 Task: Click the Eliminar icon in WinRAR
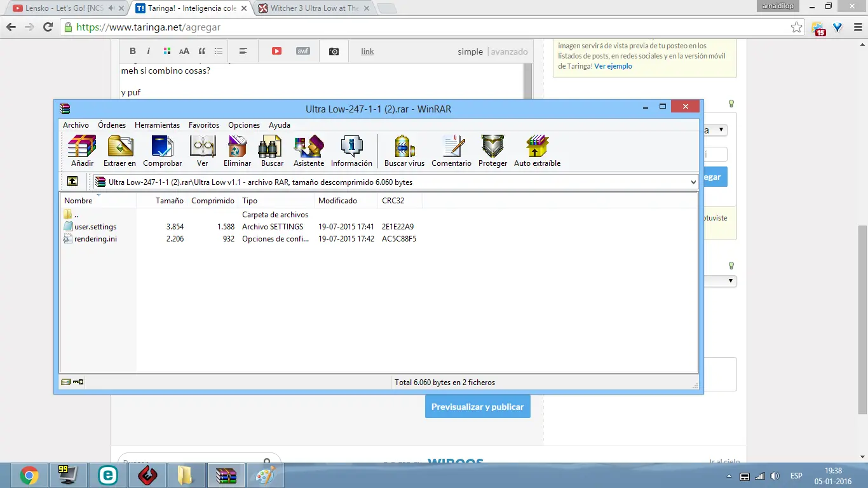click(x=237, y=151)
